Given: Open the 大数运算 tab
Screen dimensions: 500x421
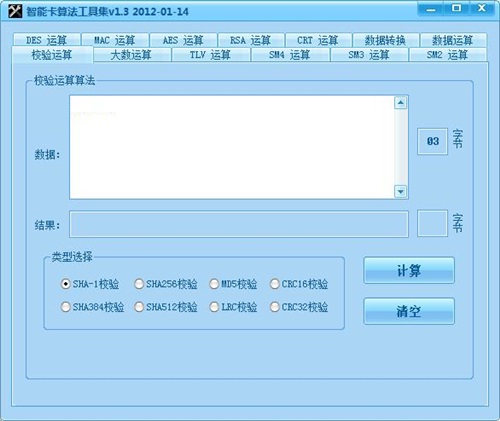Looking at the screenshot, I should click(x=132, y=55).
